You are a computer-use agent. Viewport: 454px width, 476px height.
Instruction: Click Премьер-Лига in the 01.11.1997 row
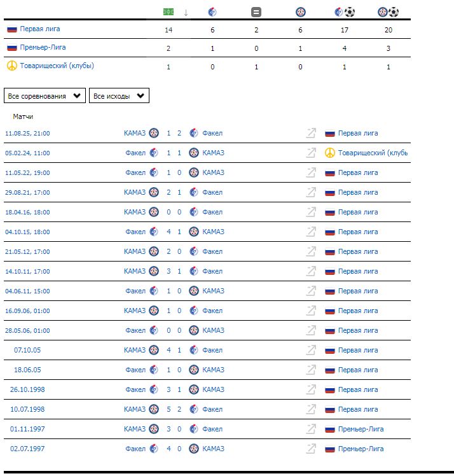tap(361, 429)
